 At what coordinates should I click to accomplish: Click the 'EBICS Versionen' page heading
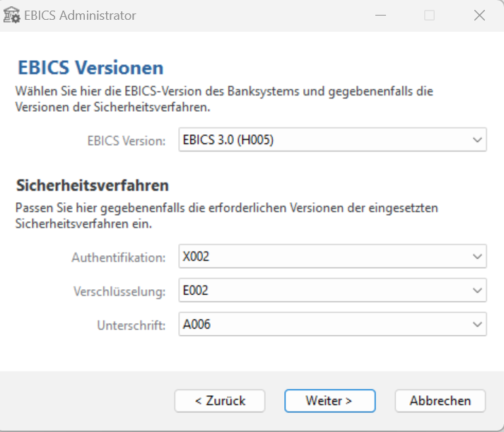(x=90, y=68)
